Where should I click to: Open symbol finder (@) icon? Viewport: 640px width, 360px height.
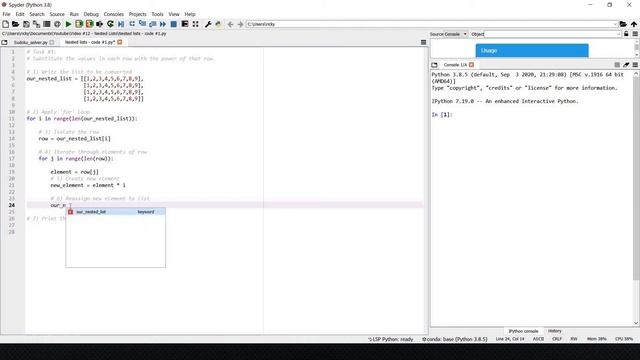58,24
